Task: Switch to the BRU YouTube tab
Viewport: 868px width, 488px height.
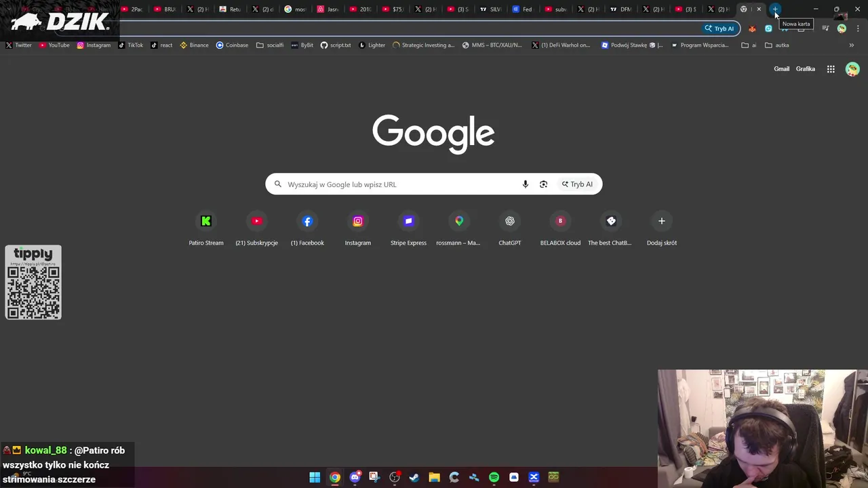Action: pyautogui.click(x=165, y=9)
